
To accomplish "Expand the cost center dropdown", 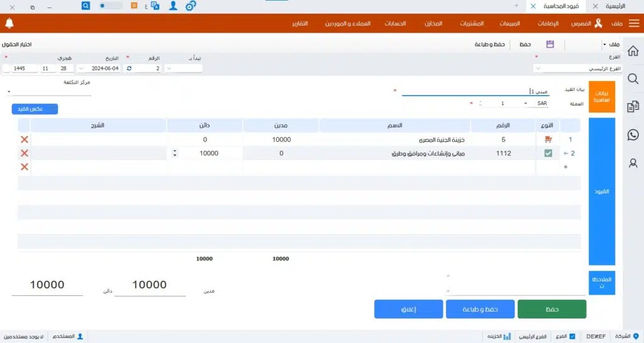I will [9, 92].
